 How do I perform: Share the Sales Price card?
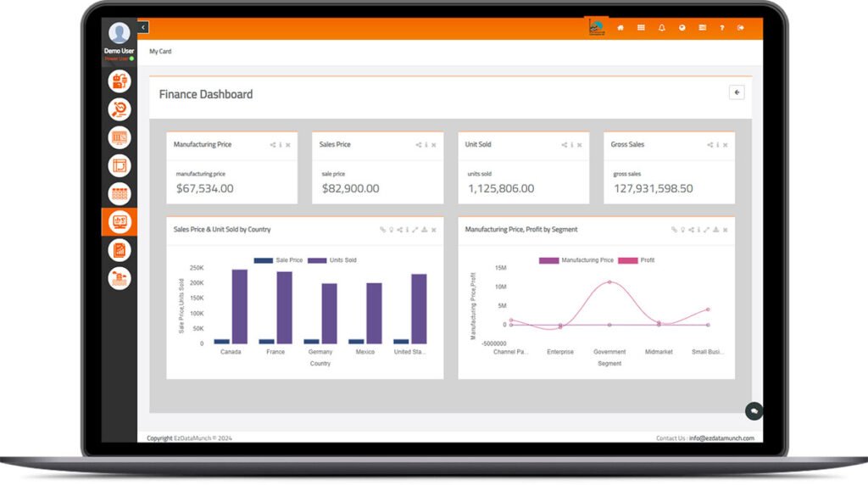[419, 145]
